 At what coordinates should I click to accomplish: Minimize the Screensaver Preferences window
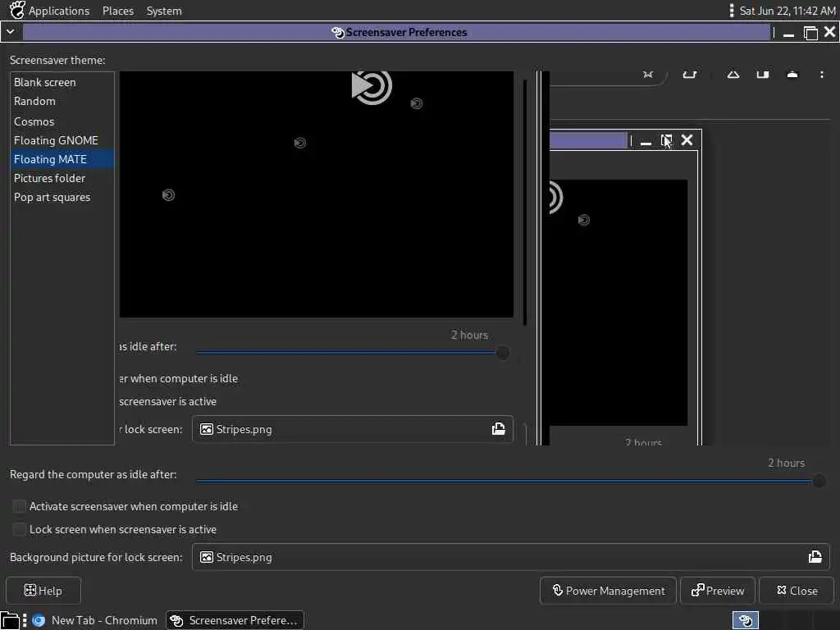pyautogui.click(x=788, y=33)
